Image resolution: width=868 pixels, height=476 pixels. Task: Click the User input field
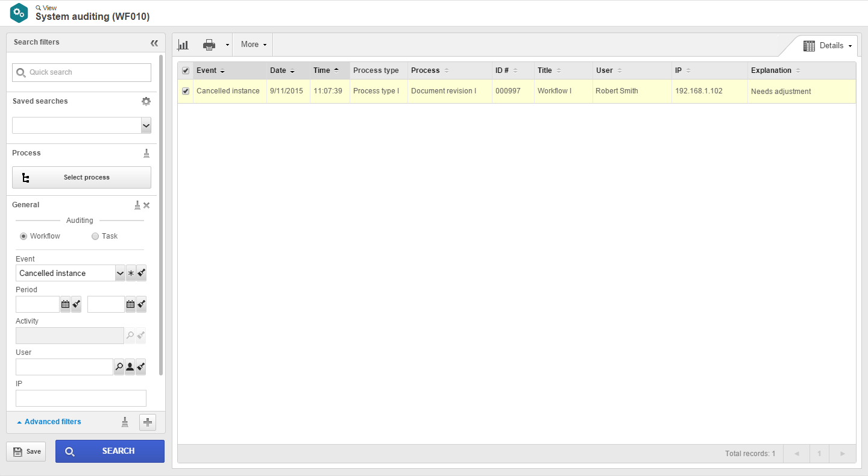(x=64, y=367)
